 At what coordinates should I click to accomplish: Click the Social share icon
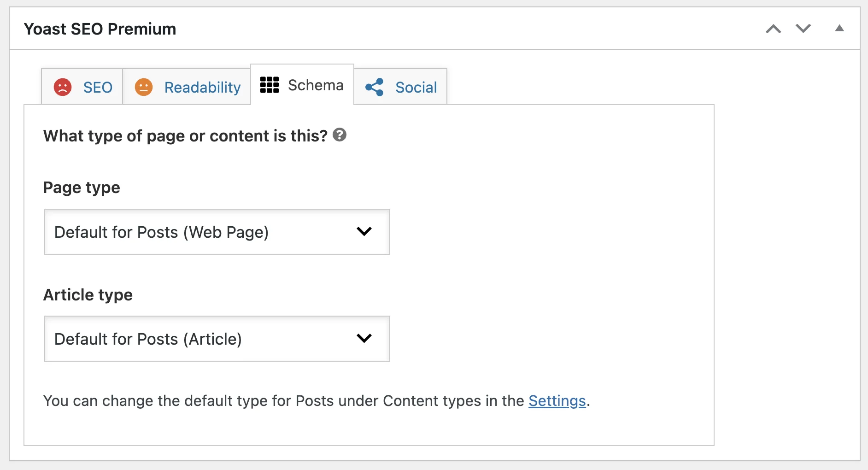374,87
